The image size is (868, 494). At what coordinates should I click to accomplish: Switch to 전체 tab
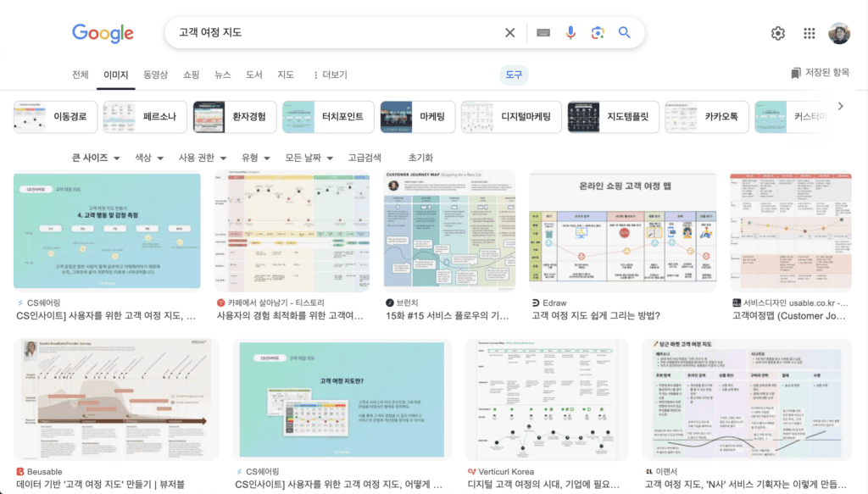click(81, 75)
